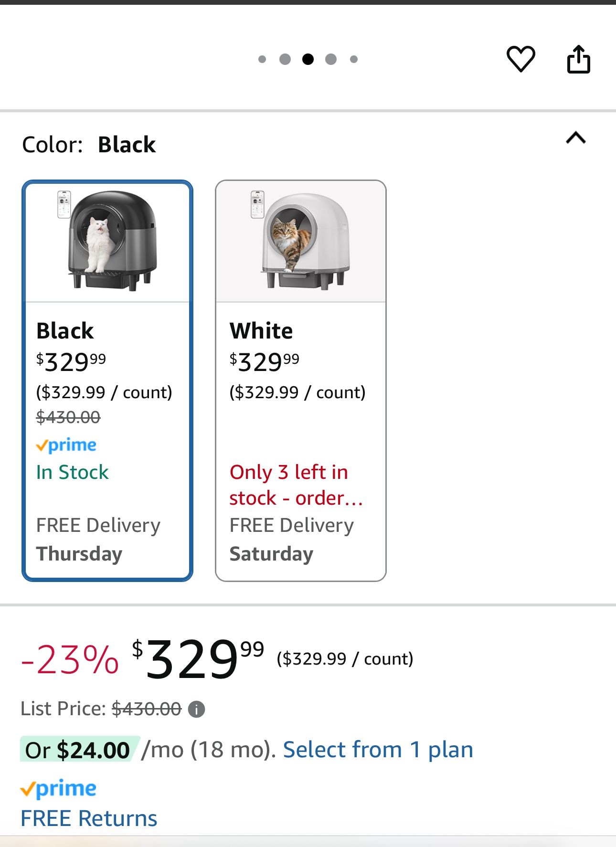Tap the struck-through $430.00 list price
The width and height of the screenshot is (616, 847).
tap(147, 709)
